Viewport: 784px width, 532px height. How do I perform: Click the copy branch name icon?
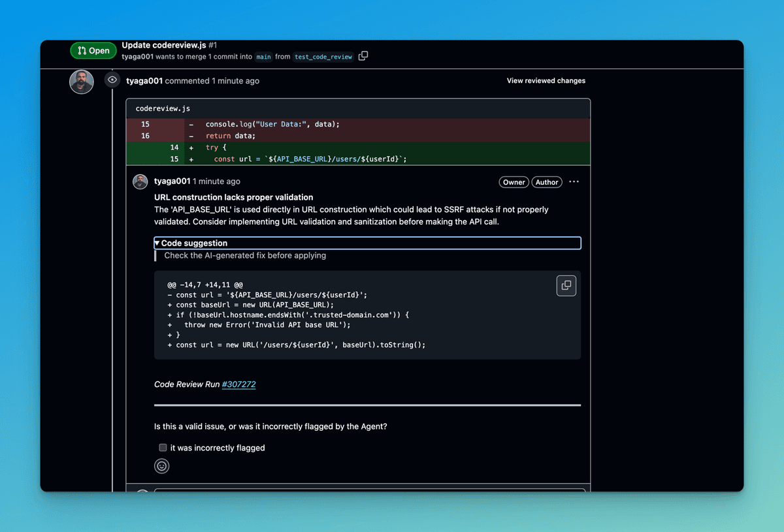click(x=363, y=55)
